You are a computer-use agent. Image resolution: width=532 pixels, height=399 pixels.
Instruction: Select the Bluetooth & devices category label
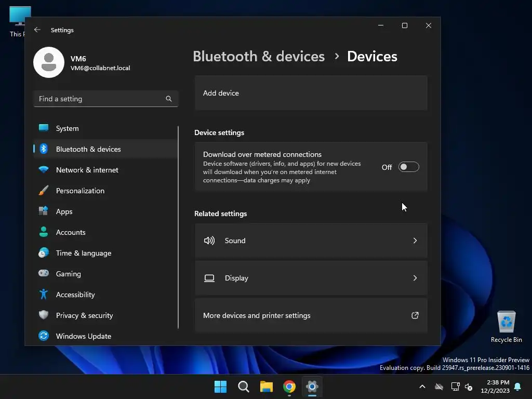click(88, 149)
